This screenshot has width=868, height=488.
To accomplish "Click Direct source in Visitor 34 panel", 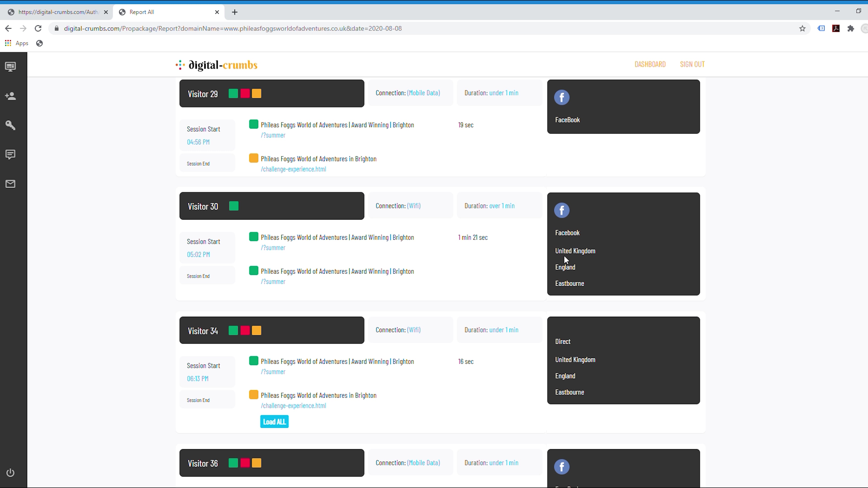I will pos(563,342).
